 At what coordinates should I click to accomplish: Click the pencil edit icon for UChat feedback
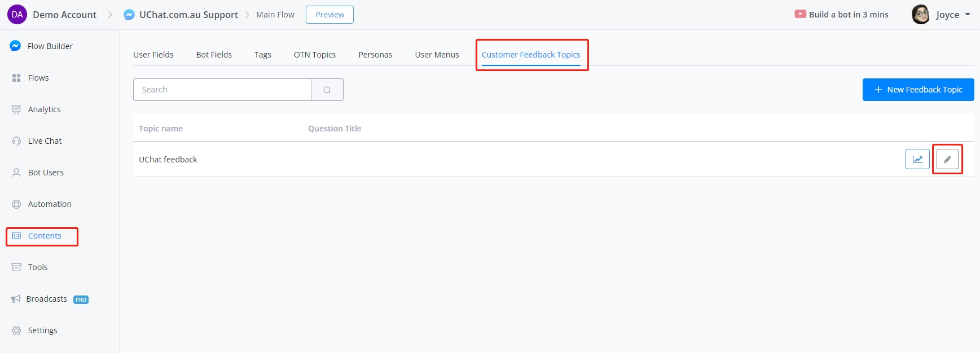(947, 160)
